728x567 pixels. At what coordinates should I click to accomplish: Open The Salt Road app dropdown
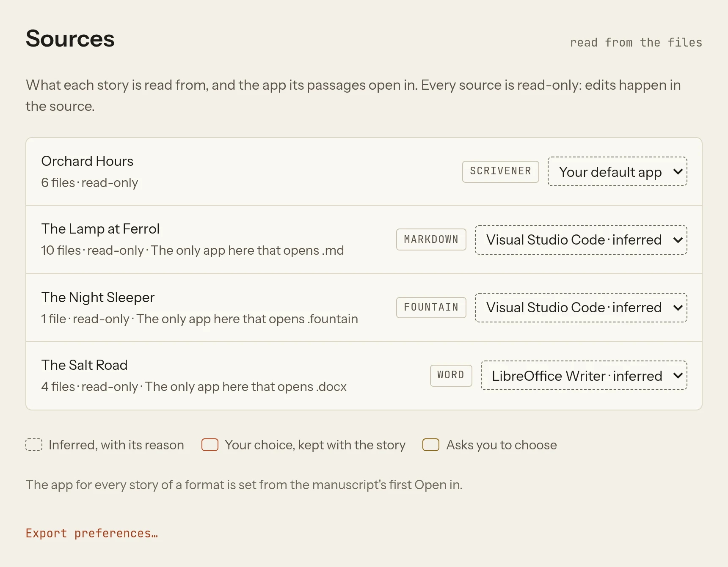pos(584,375)
